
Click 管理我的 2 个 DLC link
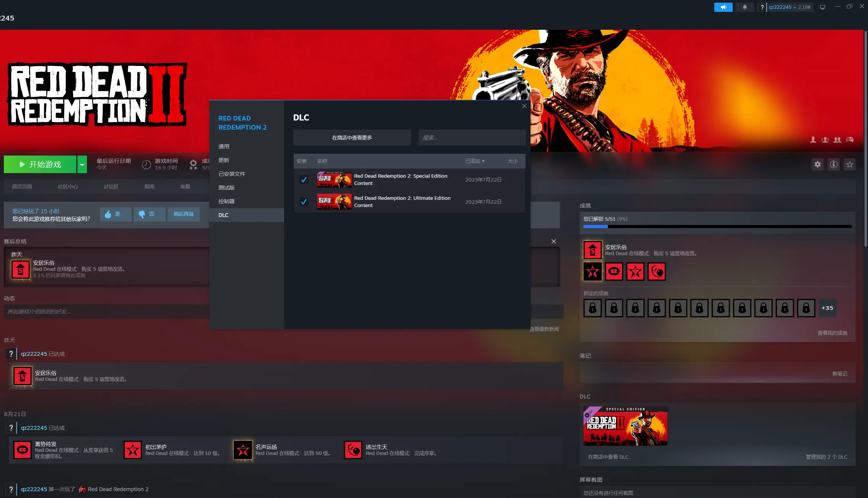click(x=826, y=457)
